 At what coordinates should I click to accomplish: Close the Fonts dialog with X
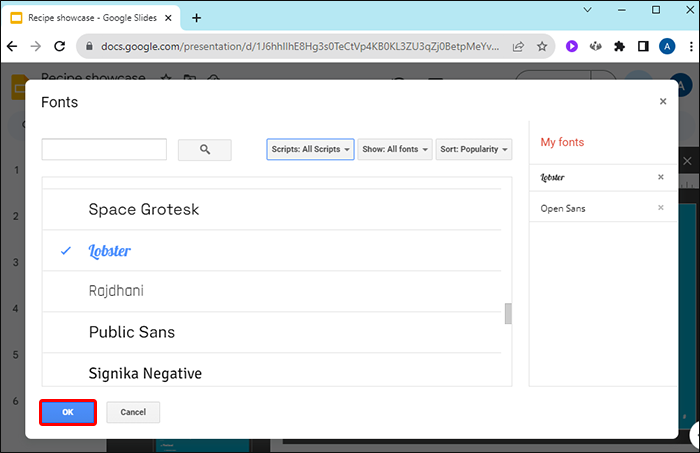tap(662, 101)
